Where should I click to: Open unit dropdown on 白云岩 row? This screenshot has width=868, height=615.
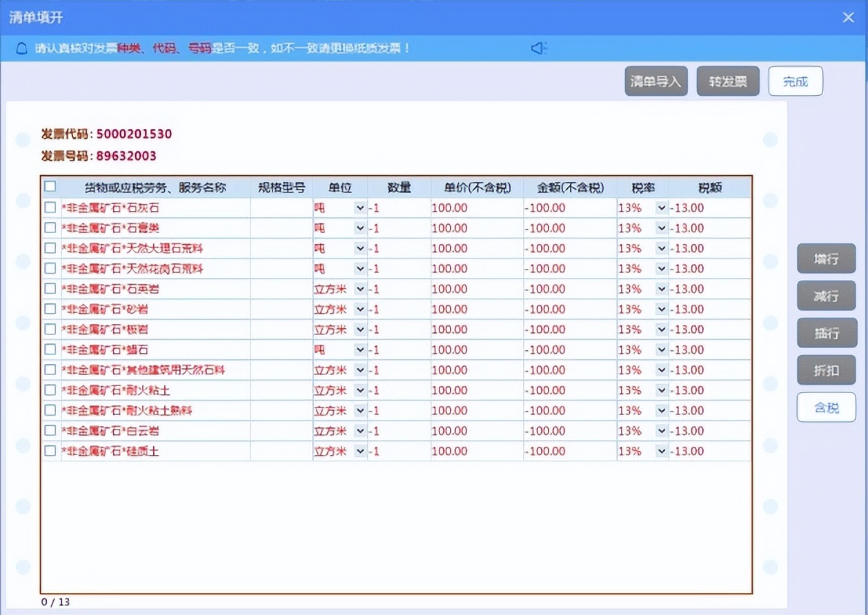(359, 430)
